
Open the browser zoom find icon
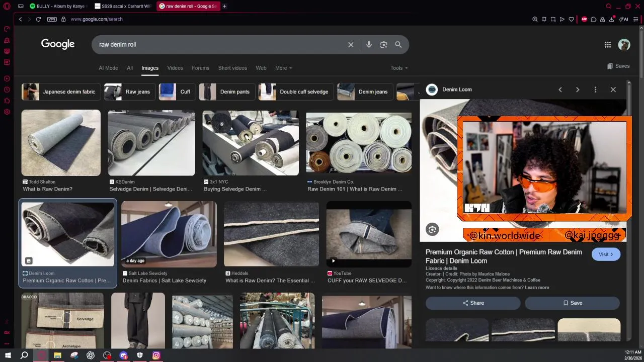(535, 19)
